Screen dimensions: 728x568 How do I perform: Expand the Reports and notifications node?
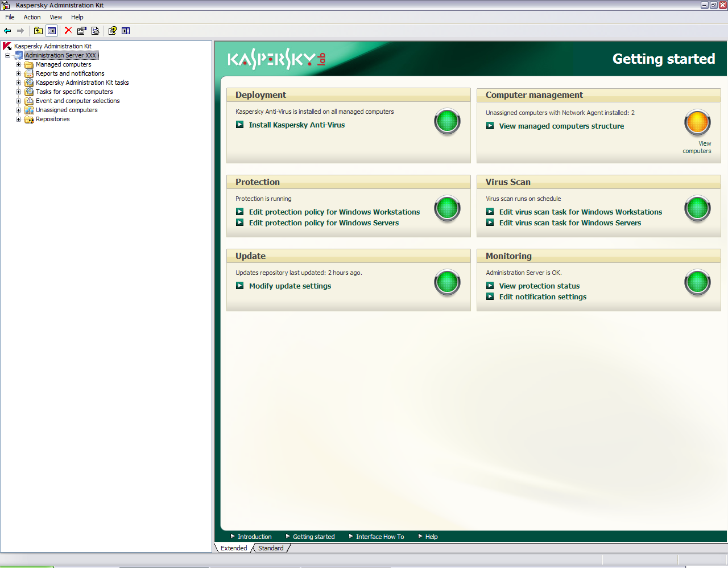[x=18, y=73]
